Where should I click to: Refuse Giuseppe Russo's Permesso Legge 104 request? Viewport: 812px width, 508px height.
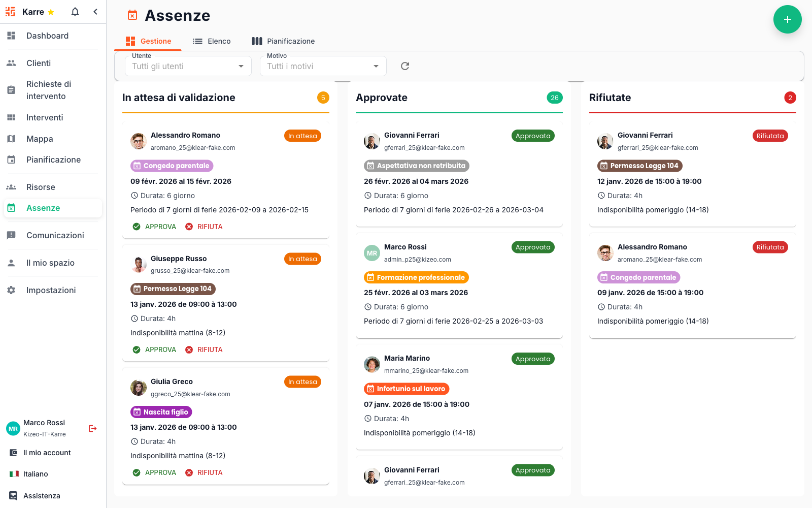click(x=204, y=349)
